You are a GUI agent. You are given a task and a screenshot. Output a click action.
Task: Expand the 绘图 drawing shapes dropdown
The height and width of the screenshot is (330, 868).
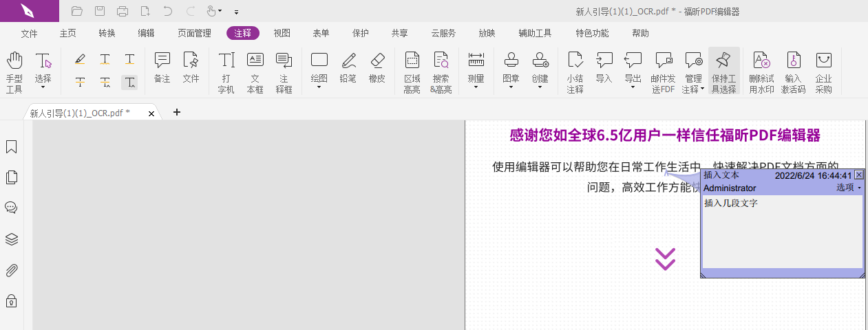click(319, 87)
